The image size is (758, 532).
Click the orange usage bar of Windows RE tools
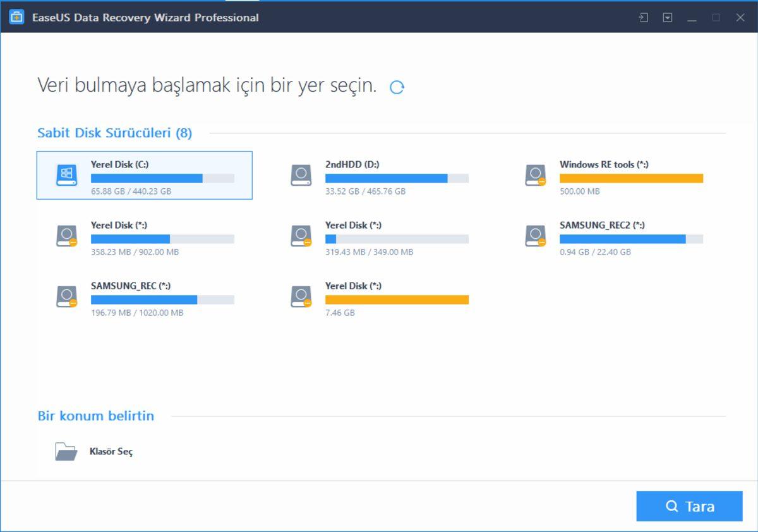632,178
